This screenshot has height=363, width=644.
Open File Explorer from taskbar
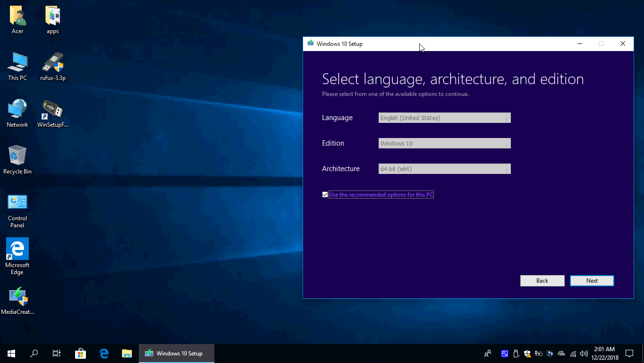(x=127, y=354)
